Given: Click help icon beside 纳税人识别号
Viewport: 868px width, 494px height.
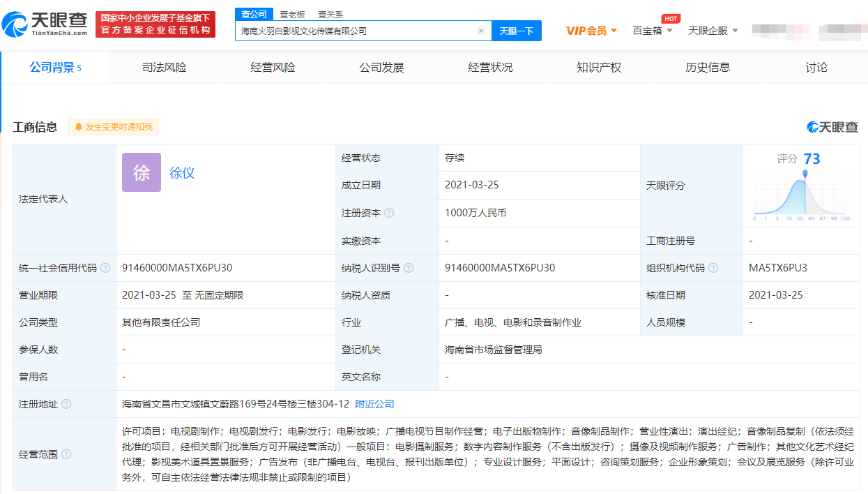Looking at the screenshot, I should pos(409,268).
